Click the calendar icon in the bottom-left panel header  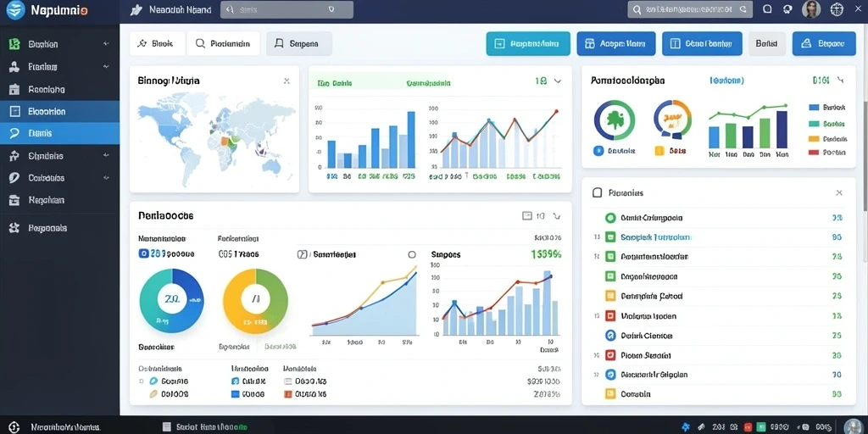[x=527, y=216]
